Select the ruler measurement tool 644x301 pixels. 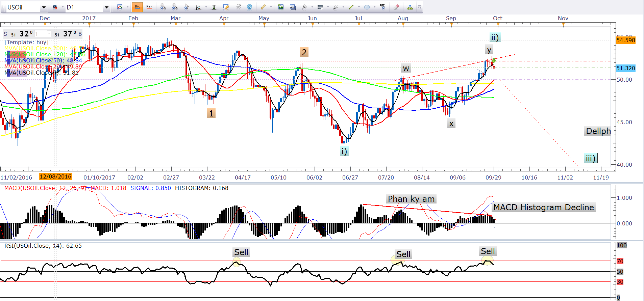pos(263,7)
